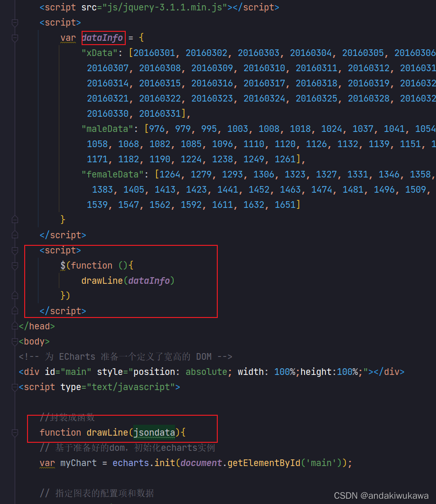Click the value 20160331

coord(160,113)
